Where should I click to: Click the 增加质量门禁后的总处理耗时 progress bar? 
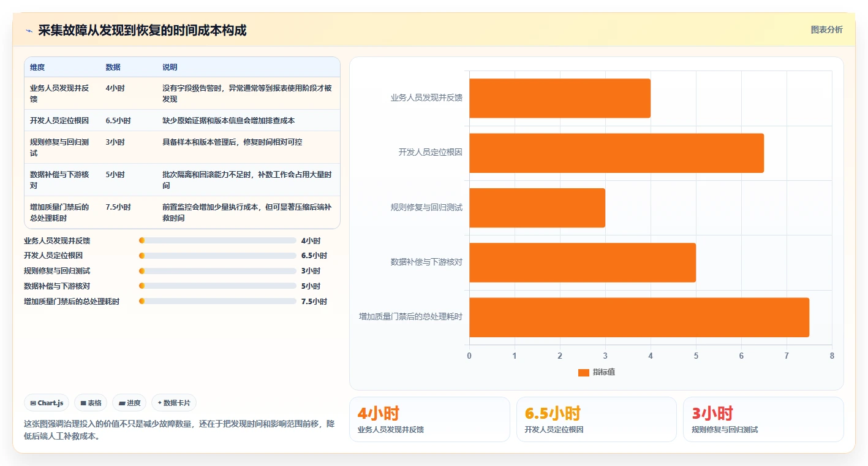pos(217,301)
